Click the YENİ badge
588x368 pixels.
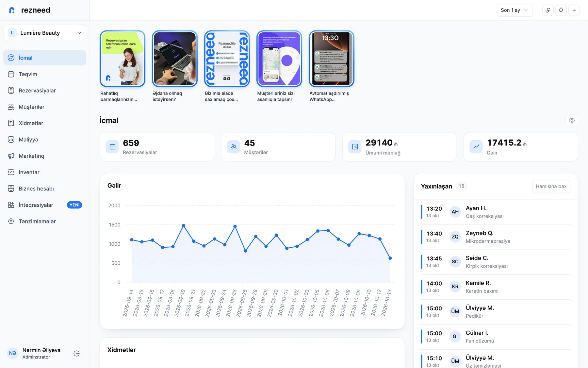click(x=74, y=205)
